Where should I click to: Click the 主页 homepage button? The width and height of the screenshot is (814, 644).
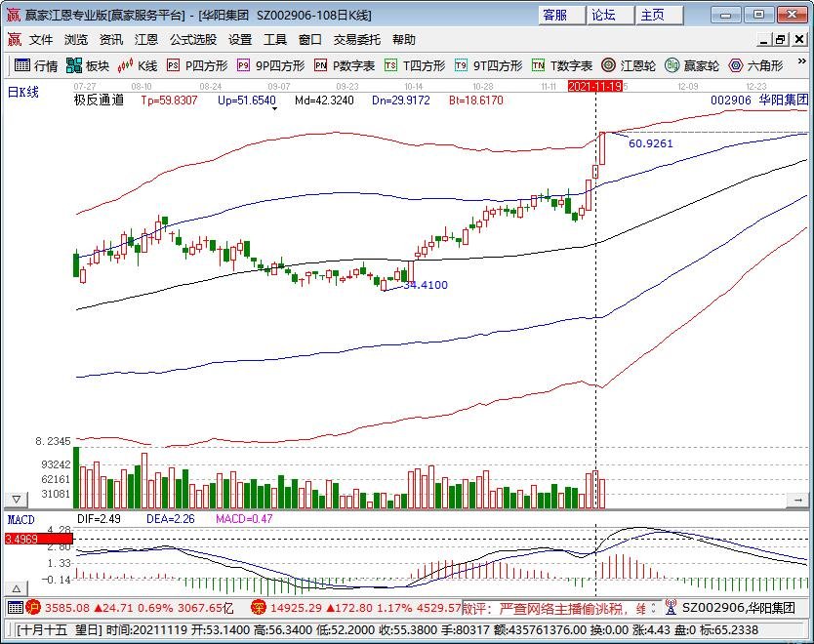tap(659, 15)
